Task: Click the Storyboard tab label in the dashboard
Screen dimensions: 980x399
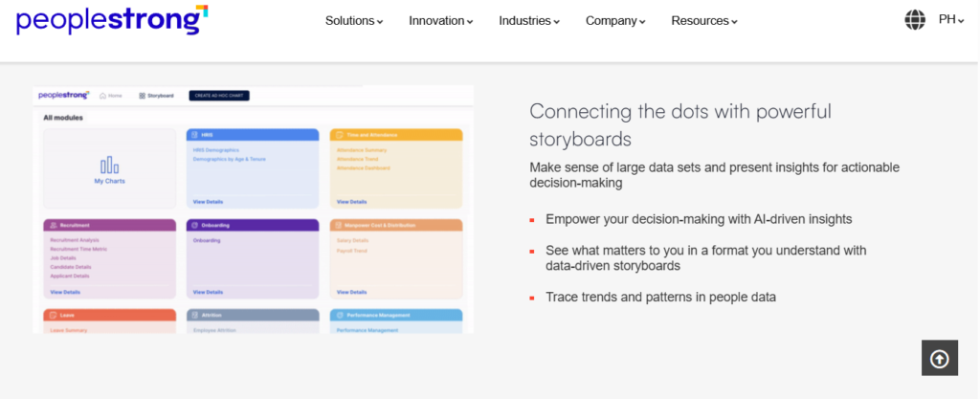Action: (x=160, y=96)
